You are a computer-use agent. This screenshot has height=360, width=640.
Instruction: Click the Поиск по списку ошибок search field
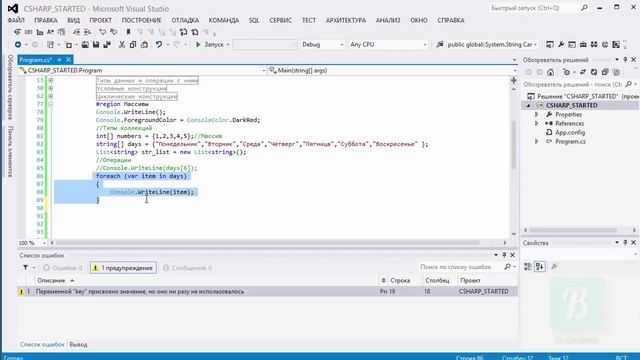tap(460, 267)
